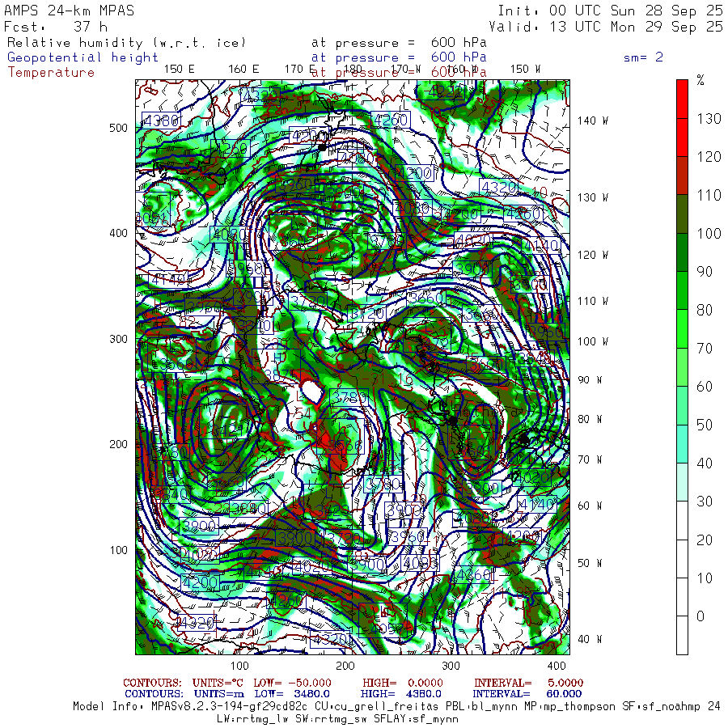Select the "Relative humidity (w.r.t. ice)" field label
This screenshot has height=728, width=728.
(x=126, y=43)
